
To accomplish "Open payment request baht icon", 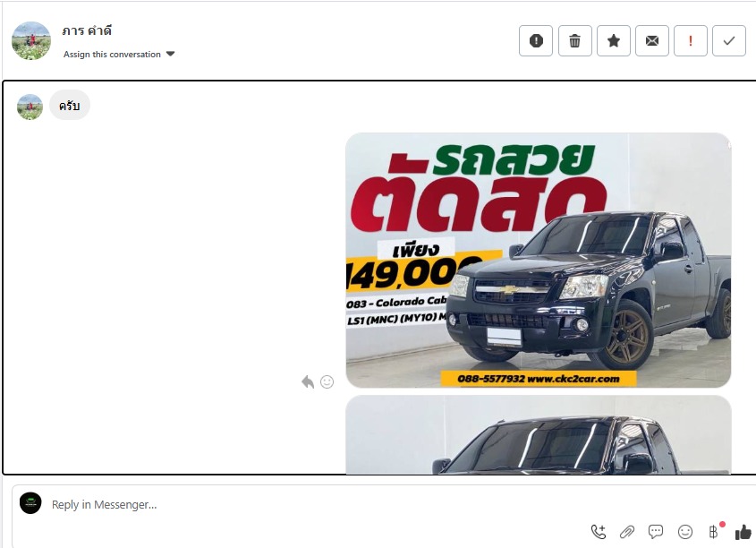I will point(715,531).
